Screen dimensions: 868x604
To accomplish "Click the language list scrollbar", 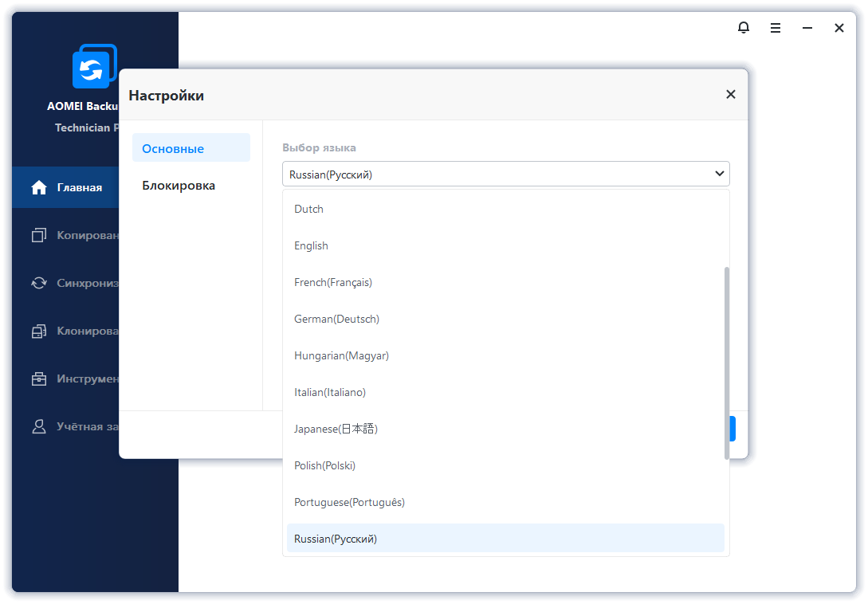I will pyautogui.click(x=726, y=363).
